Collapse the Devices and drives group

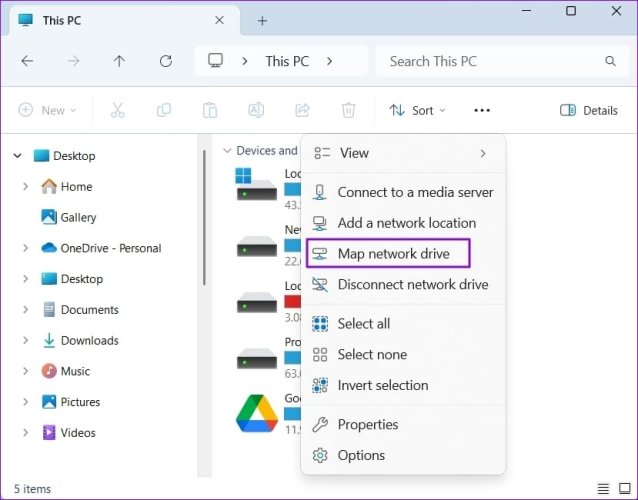tap(227, 151)
